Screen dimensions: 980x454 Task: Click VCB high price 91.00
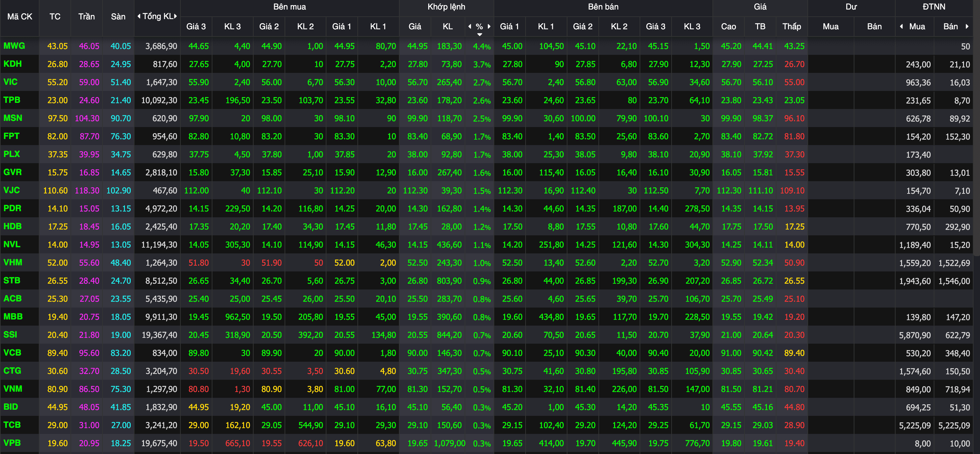(731, 353)
